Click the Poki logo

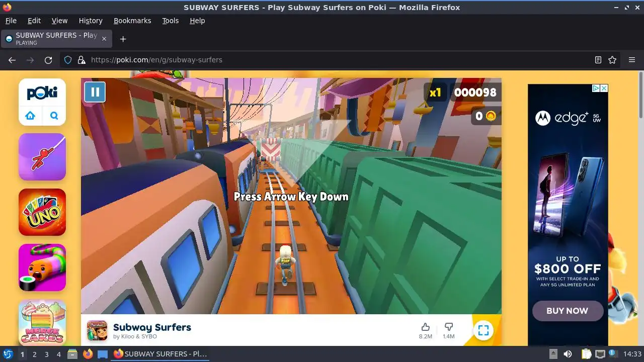click(42, 93)
